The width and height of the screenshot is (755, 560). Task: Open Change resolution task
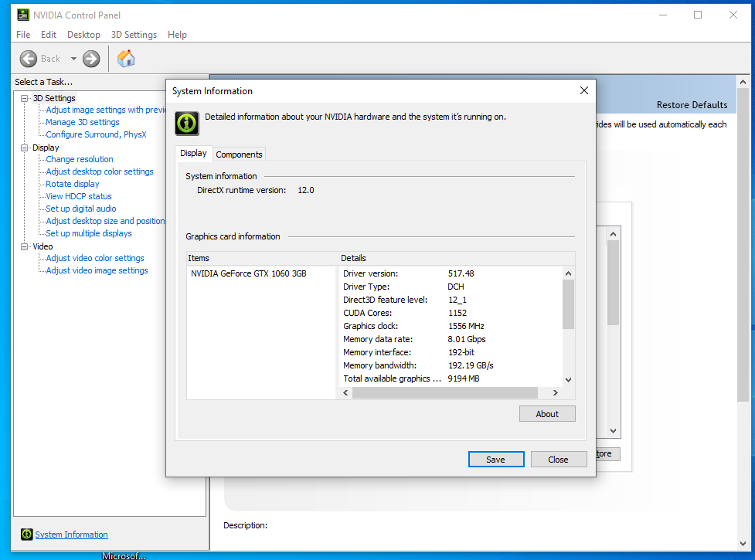pyautogui.click(x=80, y=159)
